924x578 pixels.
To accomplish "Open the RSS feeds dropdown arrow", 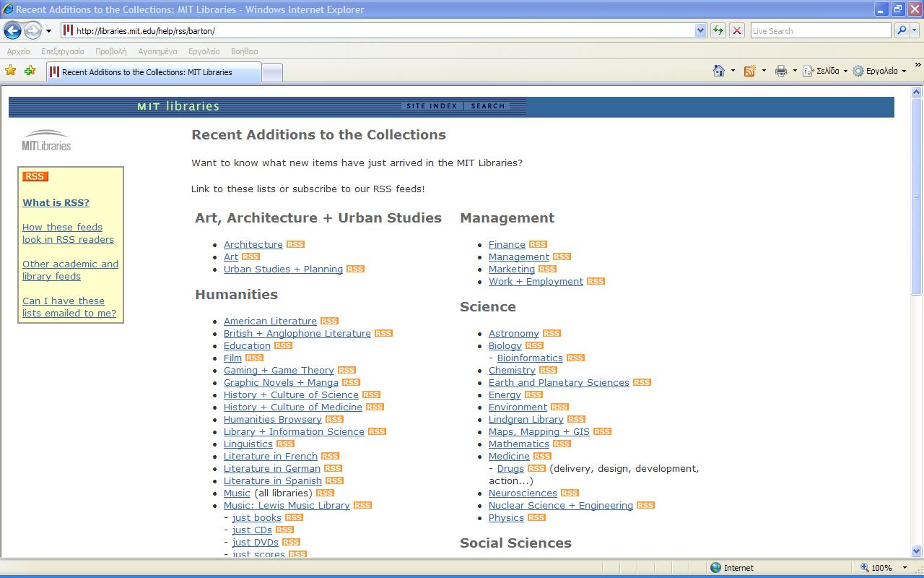I will pyautogui.click(x=764, y=71).
